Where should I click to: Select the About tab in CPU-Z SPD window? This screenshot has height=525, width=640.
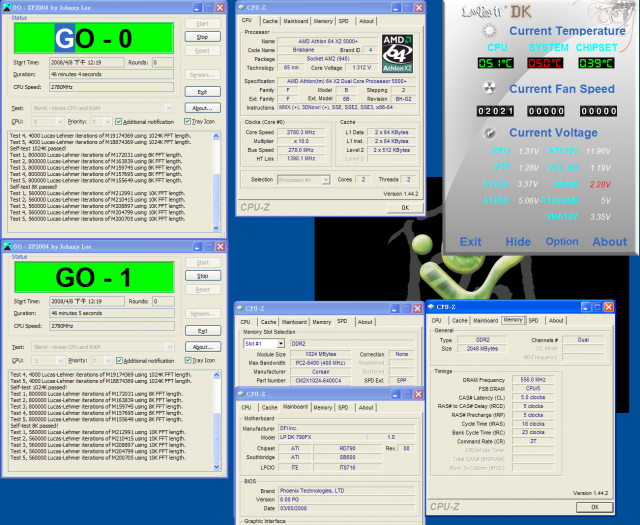pos(365,322)
